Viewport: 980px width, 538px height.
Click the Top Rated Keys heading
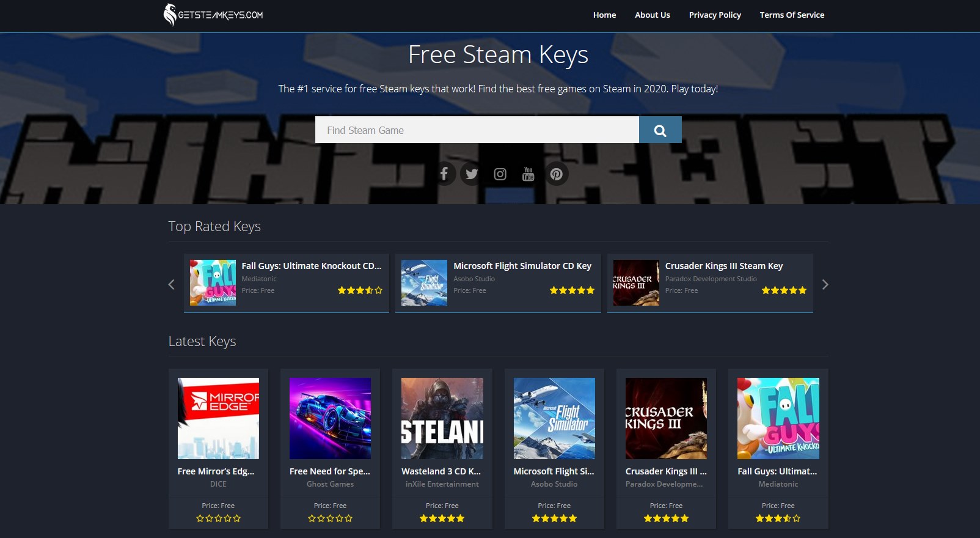click(x=214, y=226)
